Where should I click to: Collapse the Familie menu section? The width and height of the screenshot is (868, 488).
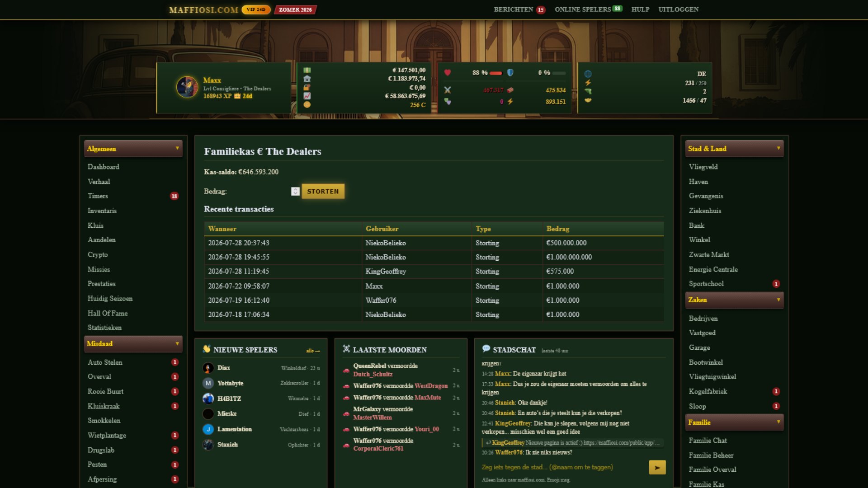pyautogui.click(x=734, y=422)
